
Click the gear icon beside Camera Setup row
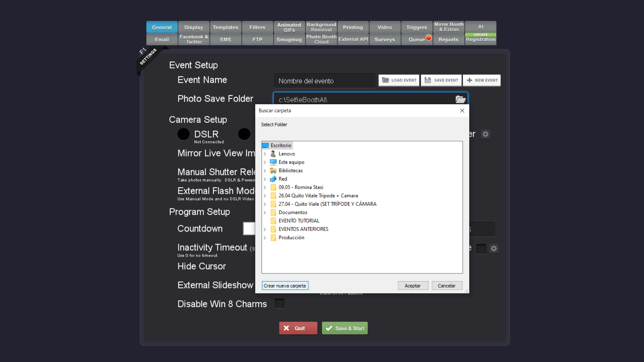pyautogui.click(x=485, y=134)
